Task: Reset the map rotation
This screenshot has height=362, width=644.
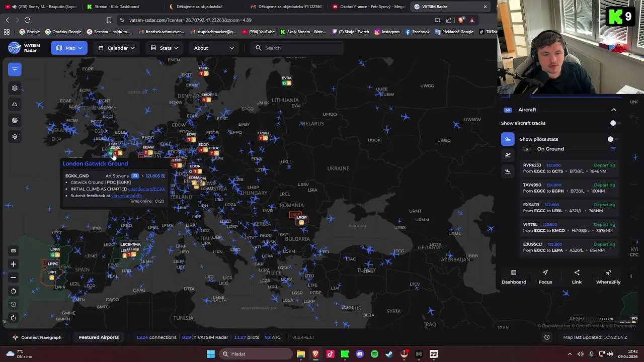Action: [14, 304]
